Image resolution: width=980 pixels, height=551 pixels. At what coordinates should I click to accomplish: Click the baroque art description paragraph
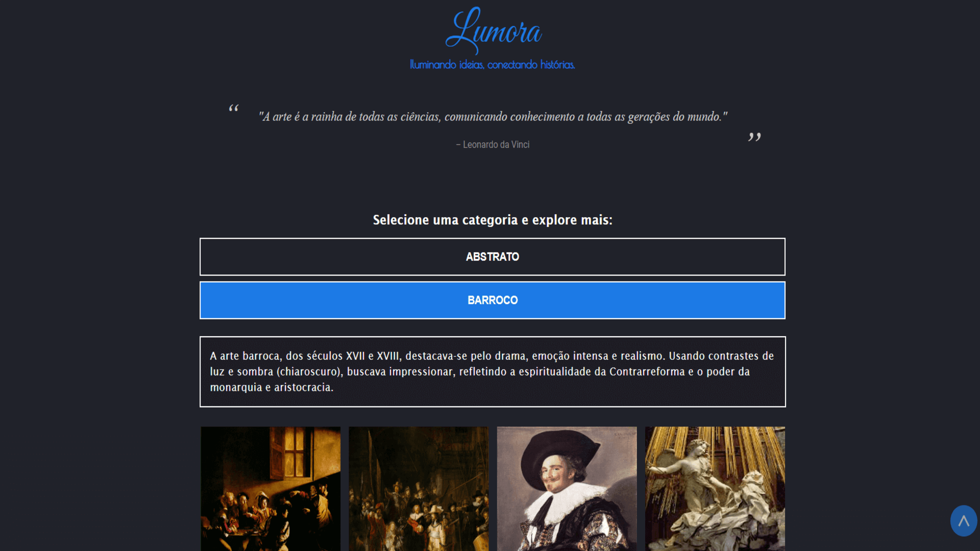(493, 371)
